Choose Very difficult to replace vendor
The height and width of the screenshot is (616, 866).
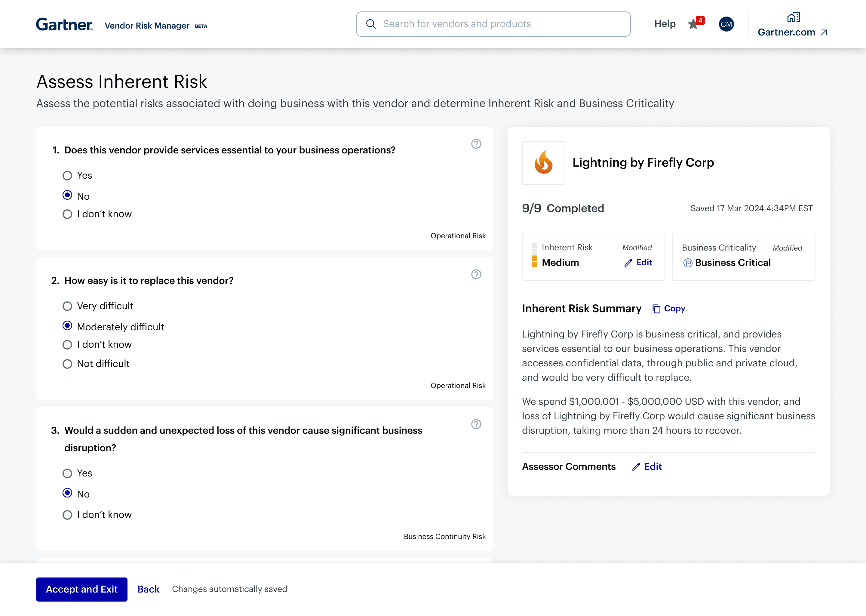[67, 306]
